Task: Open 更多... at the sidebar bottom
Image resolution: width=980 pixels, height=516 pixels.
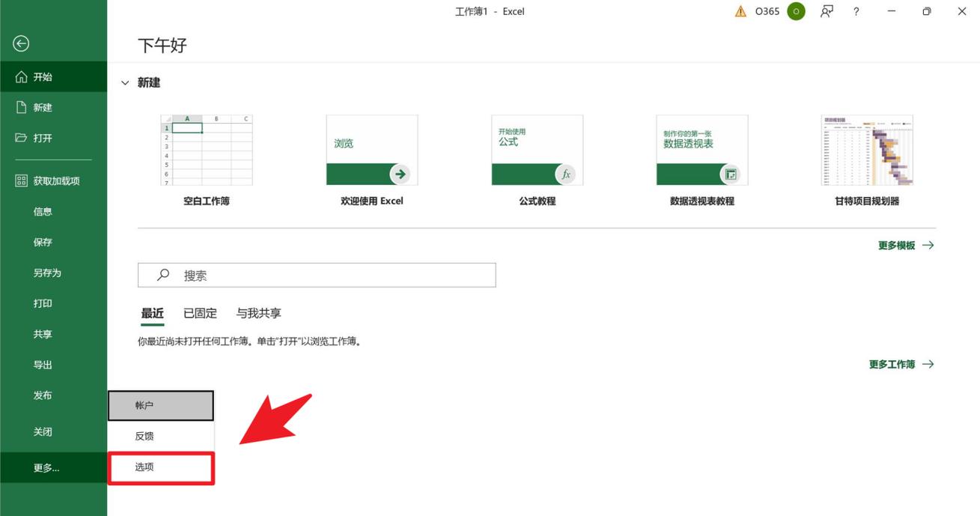Action: (x=45, y=467)
